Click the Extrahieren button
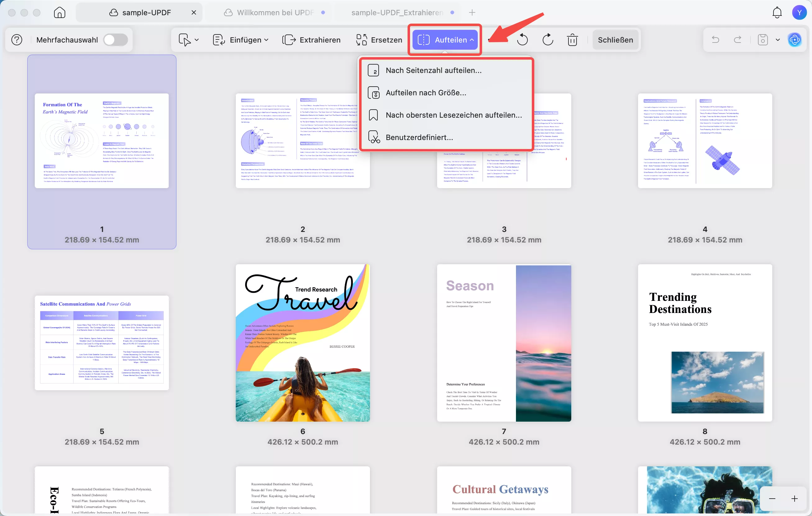 coord(311,40)
